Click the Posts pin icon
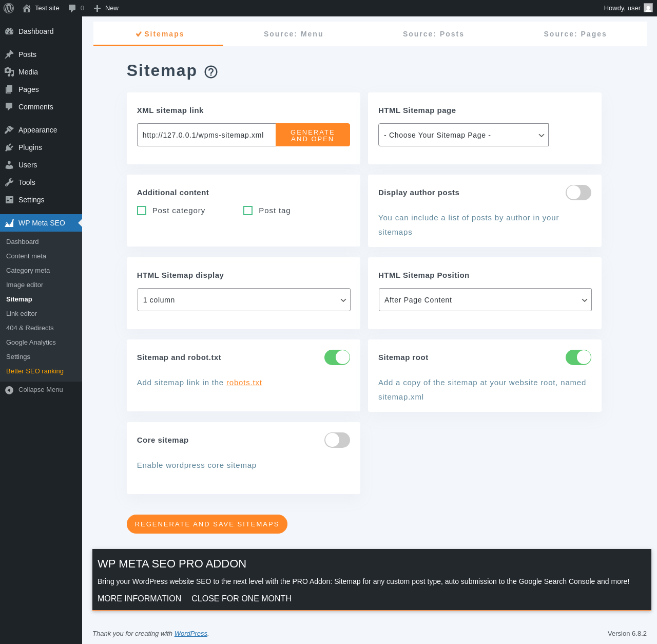This screenshot has width=657, height=644. click(9, 54)
